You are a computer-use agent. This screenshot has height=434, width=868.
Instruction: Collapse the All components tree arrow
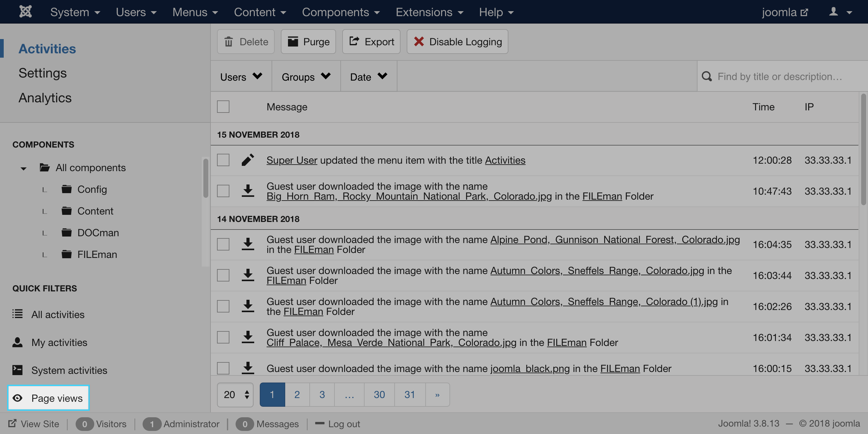23,168
